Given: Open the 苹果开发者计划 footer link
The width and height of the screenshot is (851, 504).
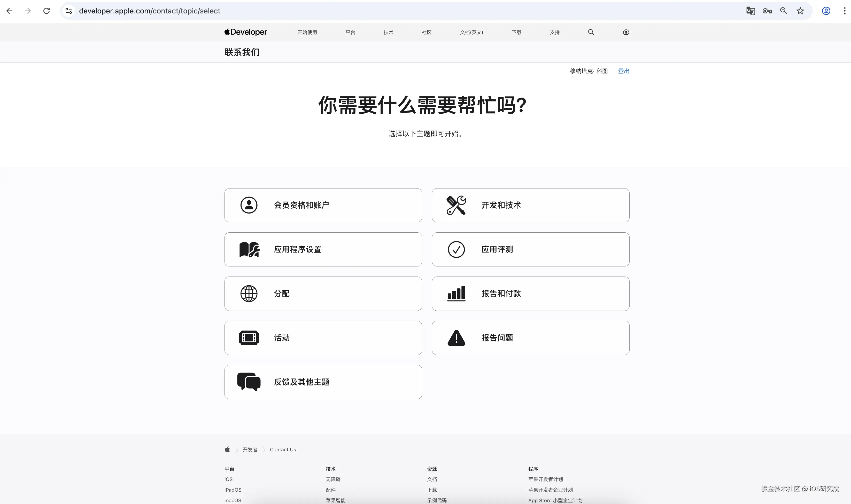Looking at the screenshot, I should (545, 479).
